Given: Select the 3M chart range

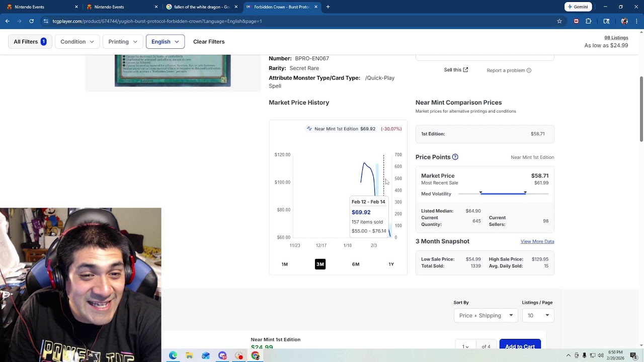Looking at the screenshot, I should point(320,264).
